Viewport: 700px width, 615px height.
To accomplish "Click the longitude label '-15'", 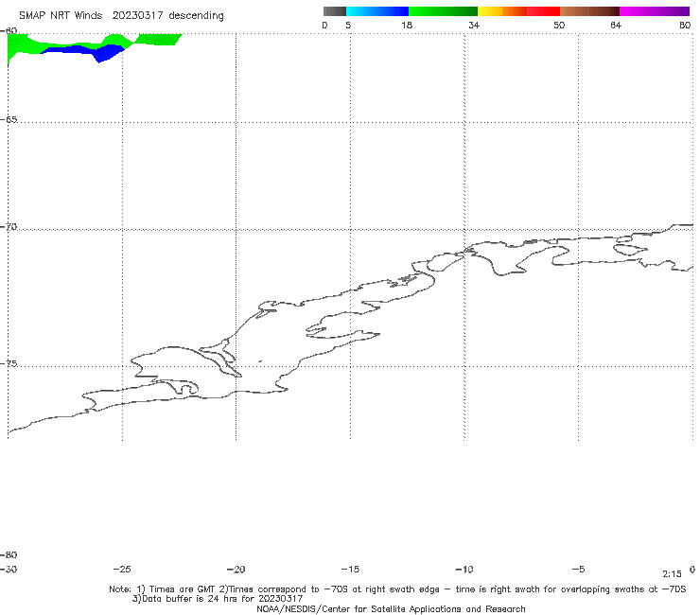I will point(350,569).
